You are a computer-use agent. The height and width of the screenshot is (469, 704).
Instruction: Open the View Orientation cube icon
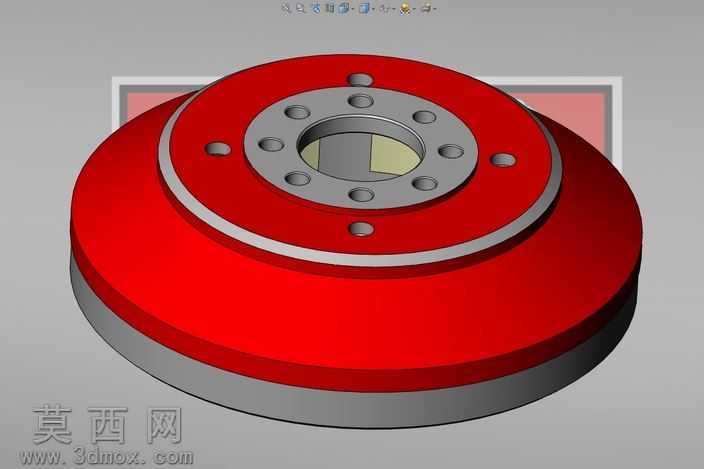pos(344,8)
